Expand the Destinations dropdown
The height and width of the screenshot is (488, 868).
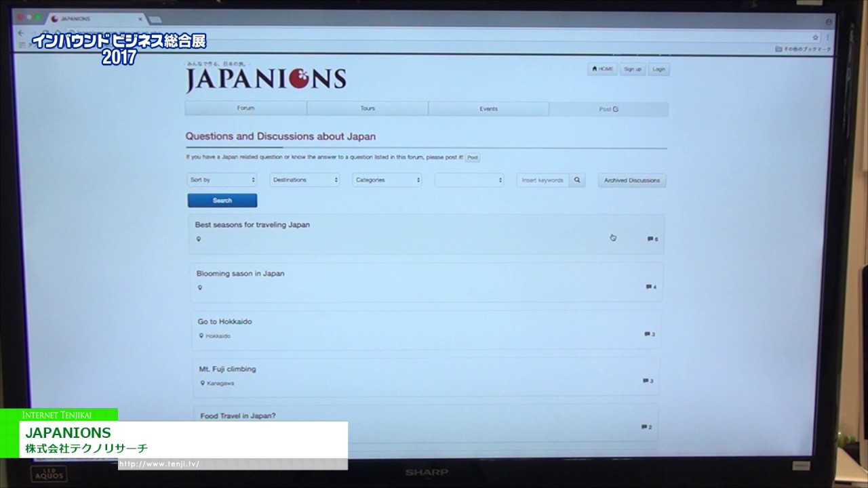coord(304,180)
